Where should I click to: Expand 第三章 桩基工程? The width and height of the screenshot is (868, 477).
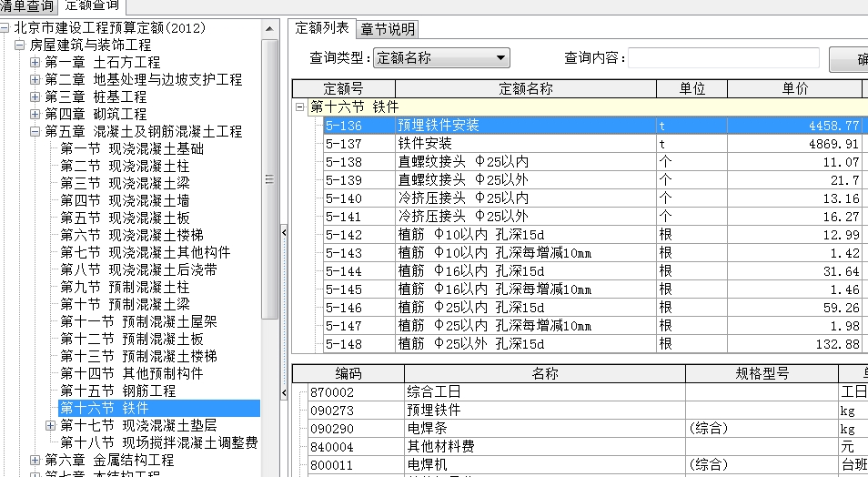tap(35, 97)
